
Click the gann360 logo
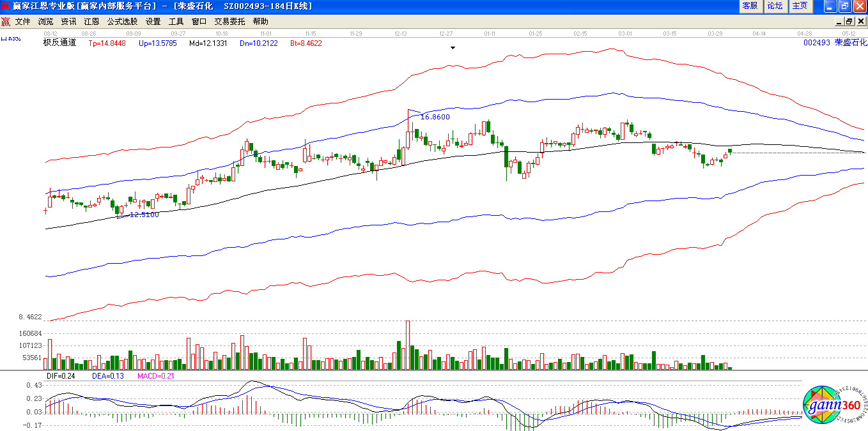coord(835,405)
